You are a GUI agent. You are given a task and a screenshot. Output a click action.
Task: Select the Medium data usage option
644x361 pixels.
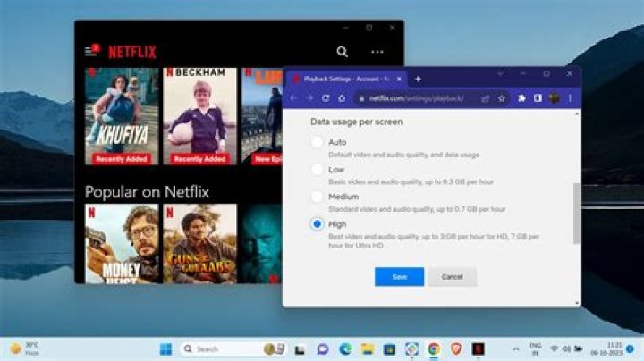tap(317, 197)
